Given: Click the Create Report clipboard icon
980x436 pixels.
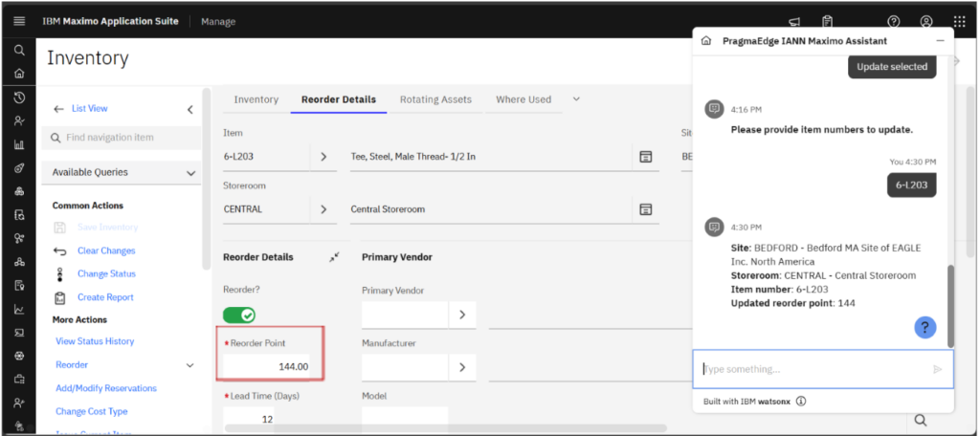Looking at the screenshot, I should (60, 298).
